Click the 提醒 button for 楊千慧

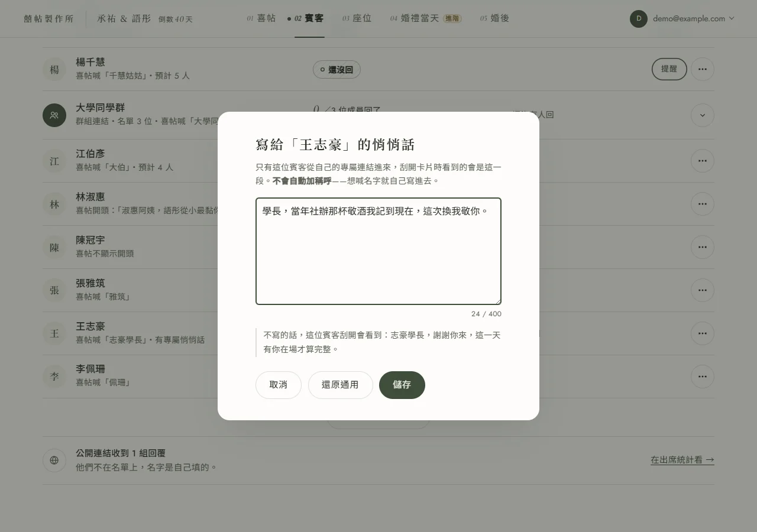669,69
